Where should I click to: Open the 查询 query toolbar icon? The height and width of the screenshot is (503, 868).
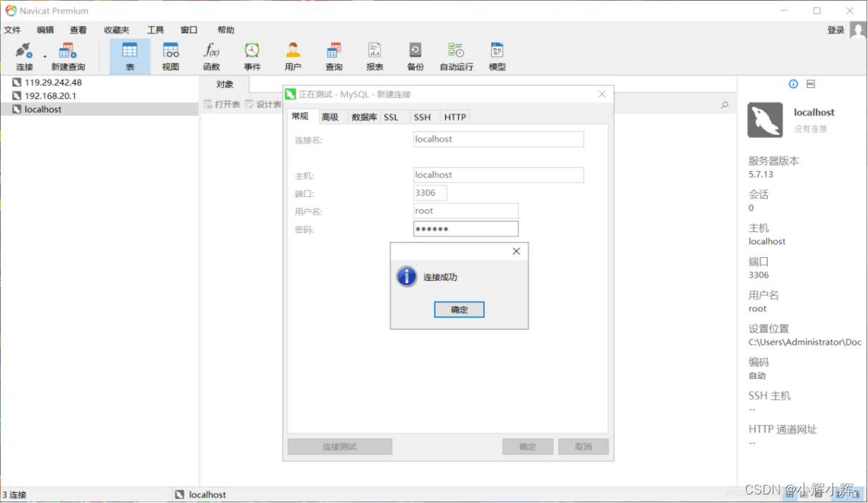[x=334, y=56]
